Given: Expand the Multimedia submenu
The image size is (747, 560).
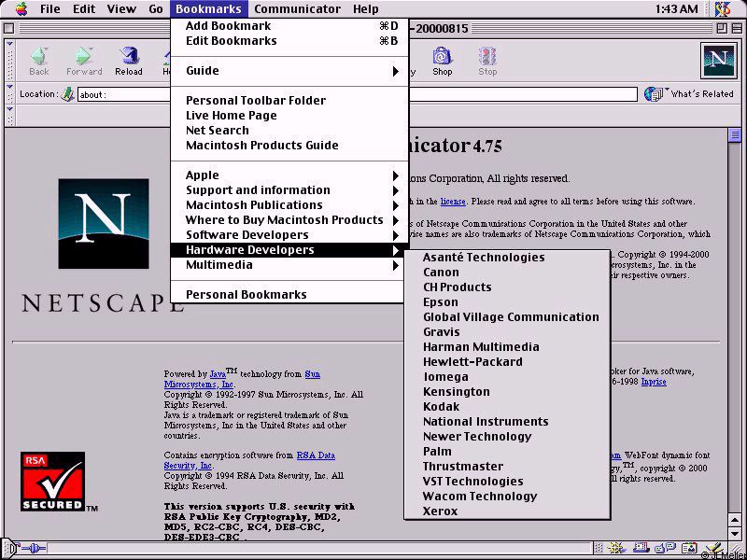Looking at the screenshot, I should [x=289, y=265].
